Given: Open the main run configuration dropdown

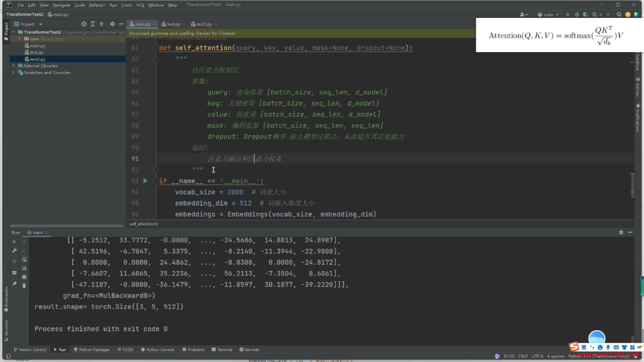Looking at the screenshot, I should click(x=548, y=14).
